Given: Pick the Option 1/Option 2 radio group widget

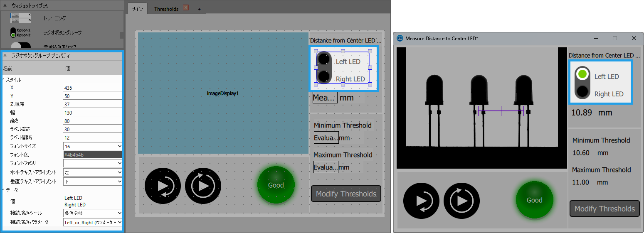Looking at the screenshot, I should pos(21,32).
